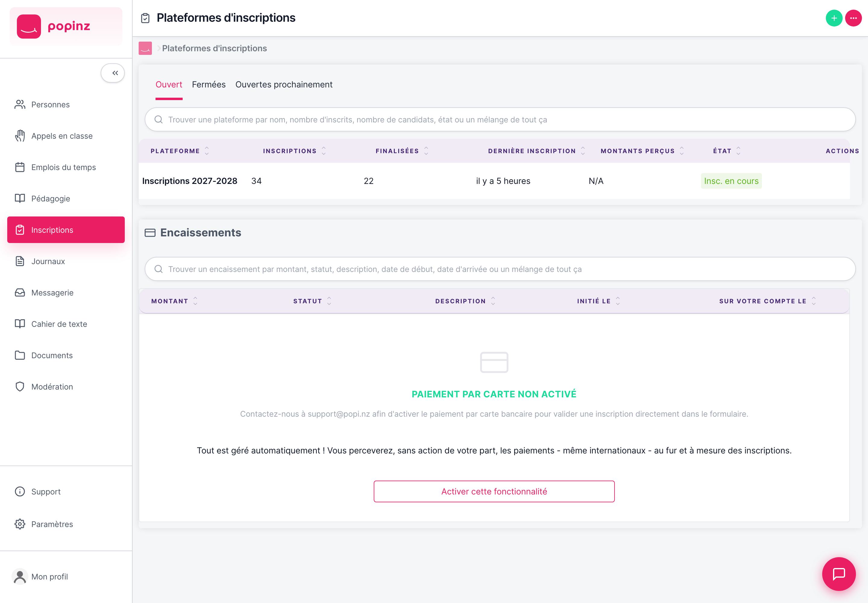Click the clipboard icon beside the page title
The width and height of the screenshot is (868, 603).
(x=145, y=18)
